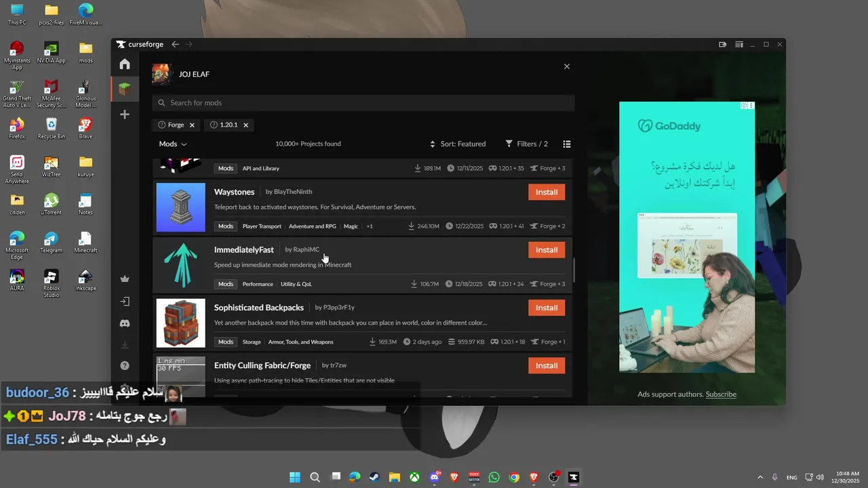Install Sophisticated Backpacks
Image resolution: width=868 pixels, height=488 pixels.
pyautogui.click(x=547, y=308)
